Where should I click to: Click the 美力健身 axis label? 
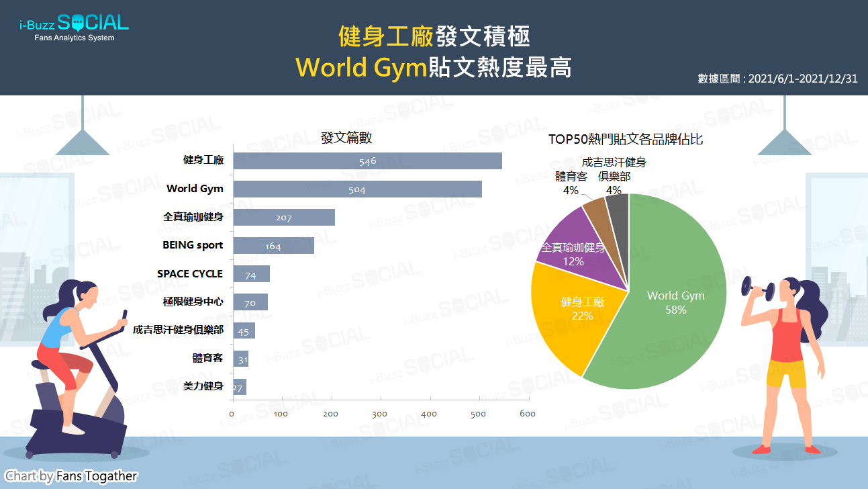coord(203,386)
